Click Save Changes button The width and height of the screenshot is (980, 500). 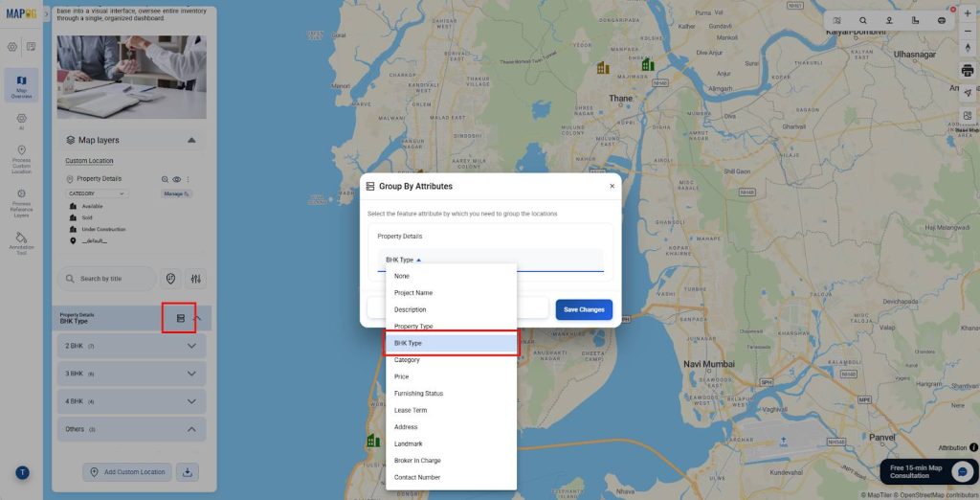(x=584, y=309)
